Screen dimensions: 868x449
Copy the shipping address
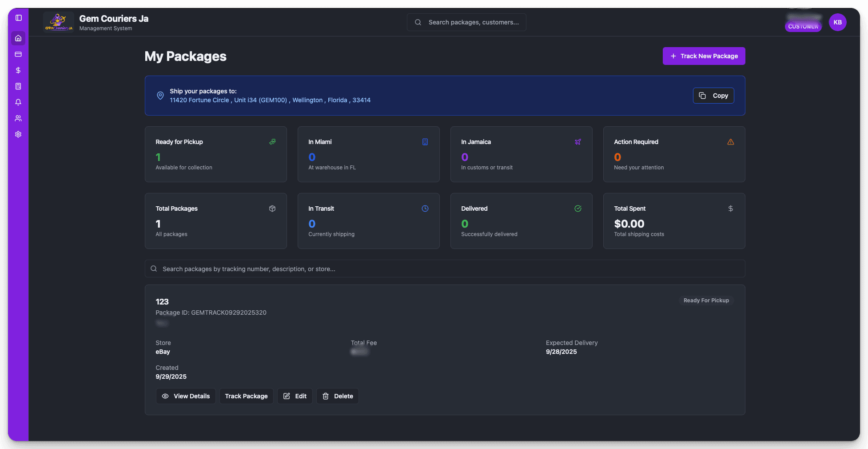click(x=713, y=95)
